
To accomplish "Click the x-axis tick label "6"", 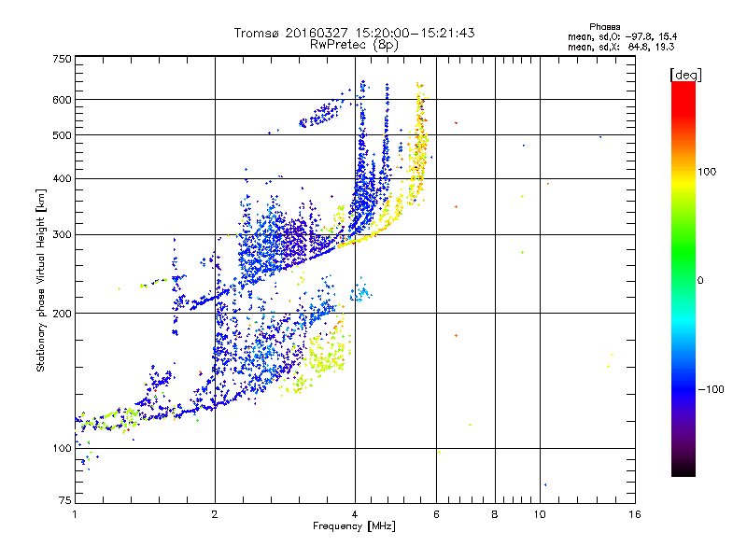I will pyautogui.click(x=436, y=514).
